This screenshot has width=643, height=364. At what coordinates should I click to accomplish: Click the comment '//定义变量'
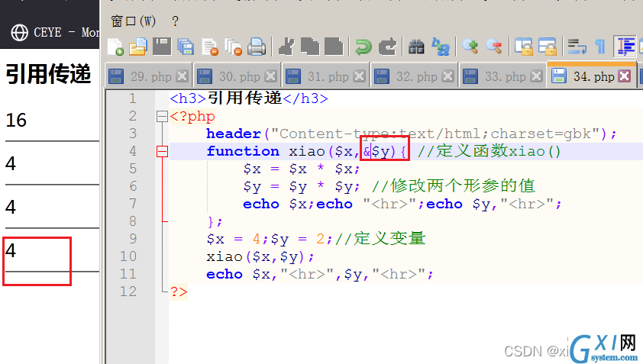(380, 239)
